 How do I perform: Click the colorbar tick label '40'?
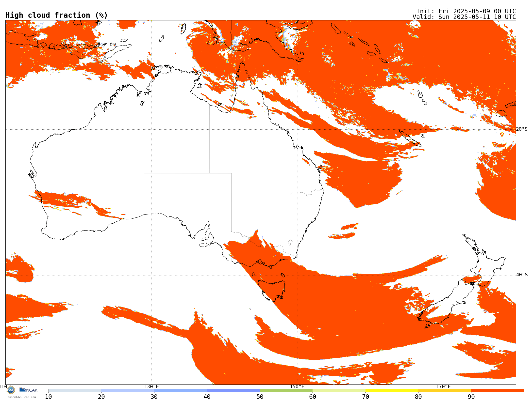point(207,397)
